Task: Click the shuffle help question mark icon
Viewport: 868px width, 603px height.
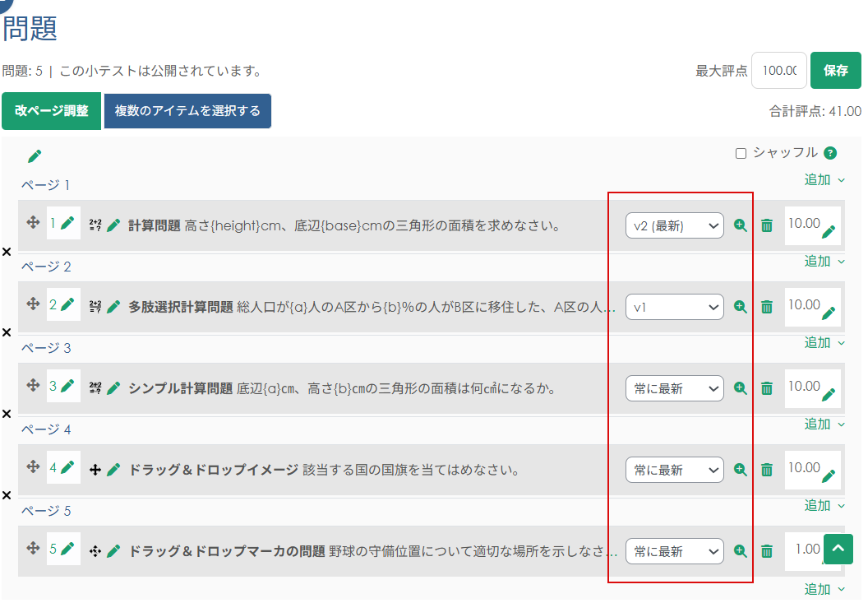Action: [x=830, y=153]
